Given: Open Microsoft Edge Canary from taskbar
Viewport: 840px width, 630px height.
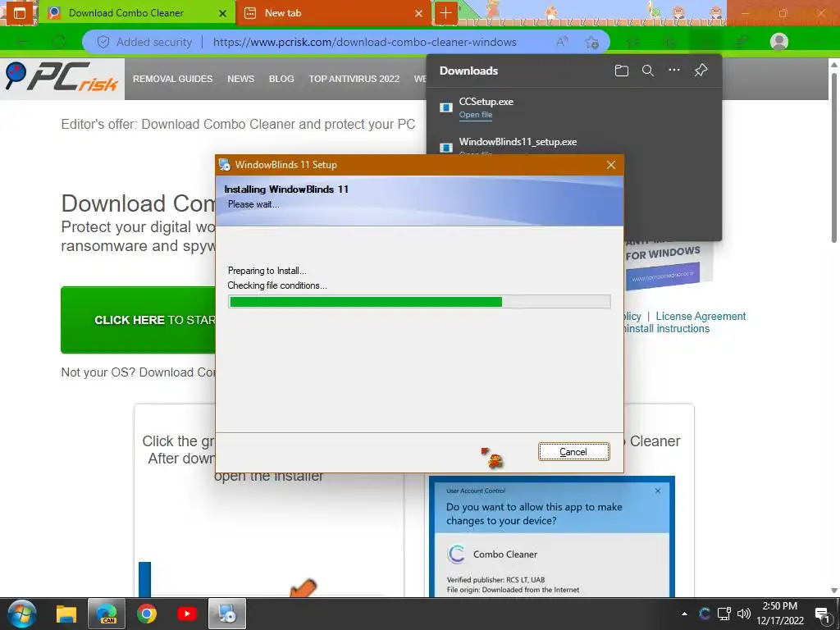Looking at the screenshot, I should click(x=106, y=614).
